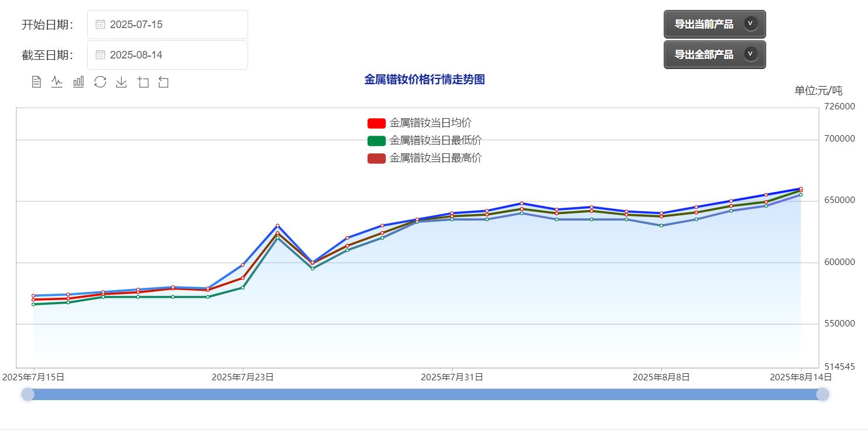Toggle the 金属镨钕当日最低价 legend series
Image resolution: width=868 pixels, height=430 pixels.
(424, 140)
